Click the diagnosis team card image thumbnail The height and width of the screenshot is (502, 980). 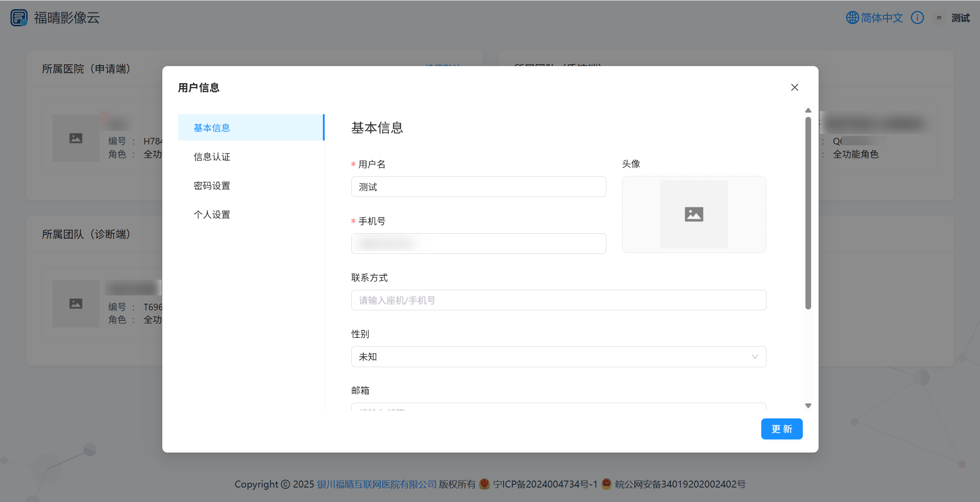tap(76, 304)
